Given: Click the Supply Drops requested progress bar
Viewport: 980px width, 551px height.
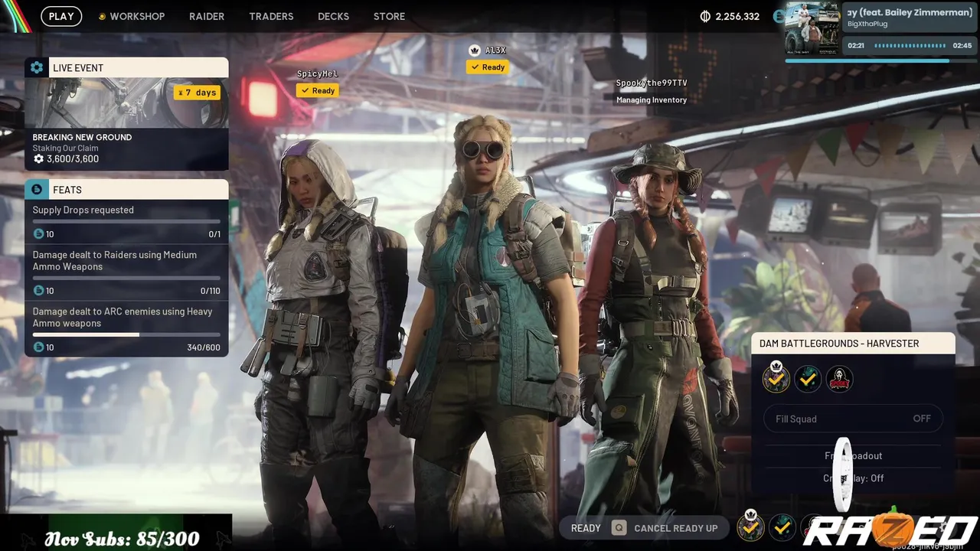Looking at the screenshot, I should tap(126, 221).
